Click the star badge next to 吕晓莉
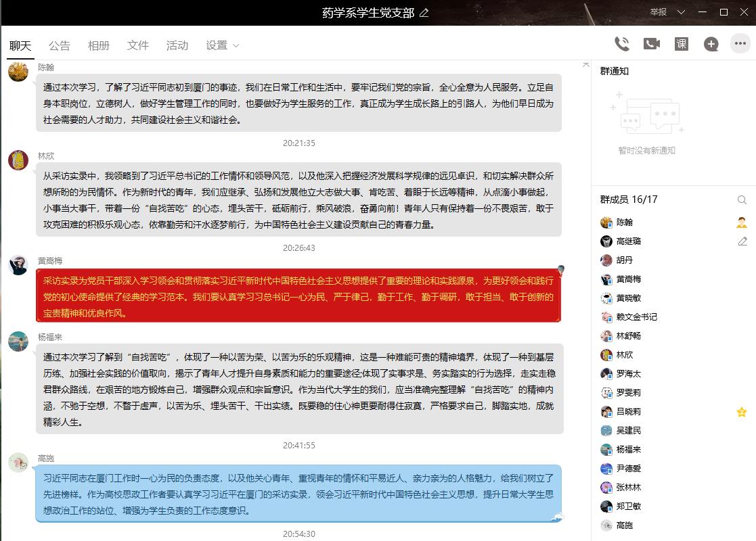Image resolution: width=756 pixels, height=541 pixels. [742, 412]
